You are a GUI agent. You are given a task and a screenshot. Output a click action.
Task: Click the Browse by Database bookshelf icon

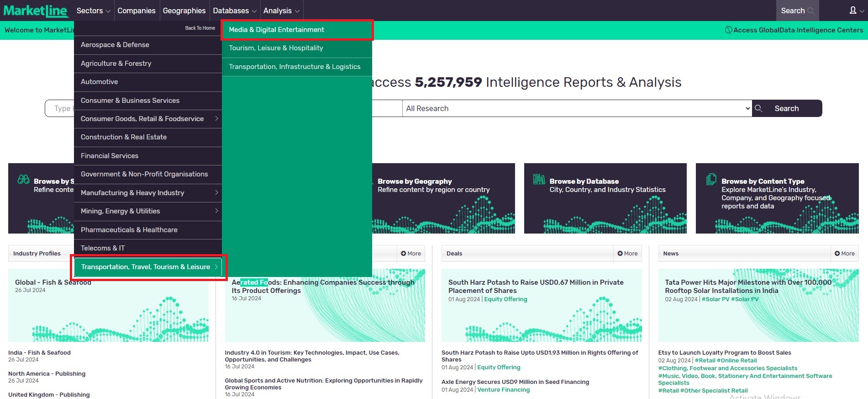pyautogui.click(x=539, y=179)
